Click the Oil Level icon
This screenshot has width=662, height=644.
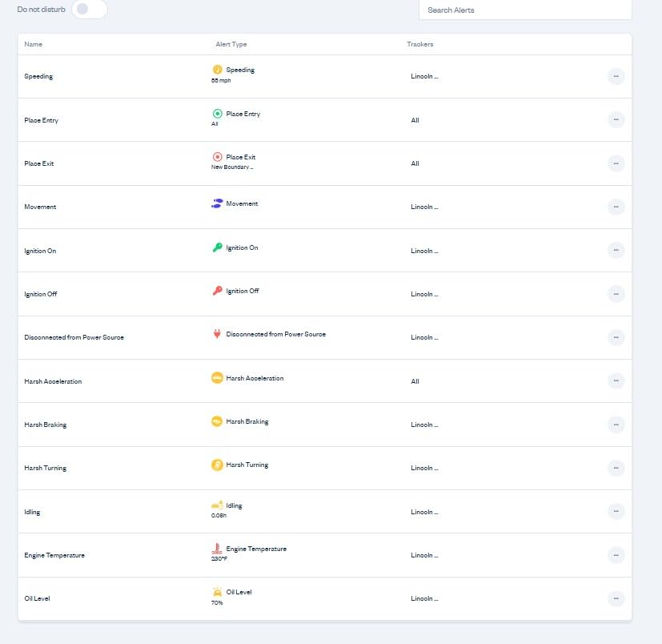point(217,592)
